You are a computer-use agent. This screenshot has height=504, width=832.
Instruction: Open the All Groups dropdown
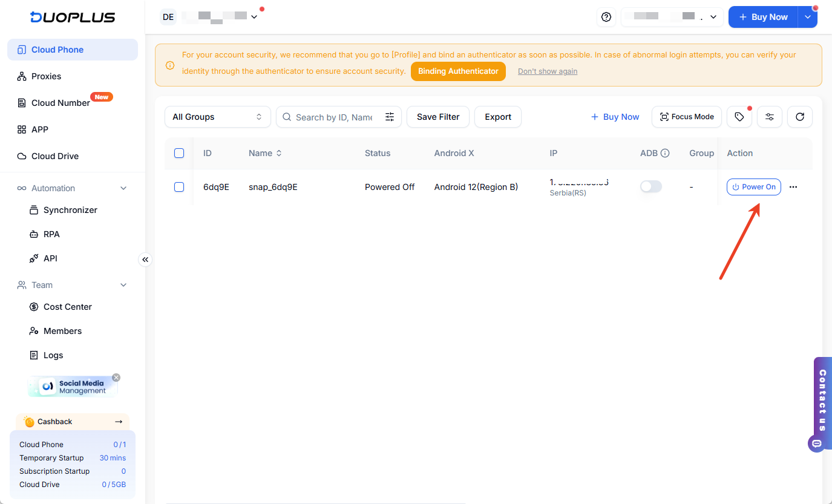point(217,117)
